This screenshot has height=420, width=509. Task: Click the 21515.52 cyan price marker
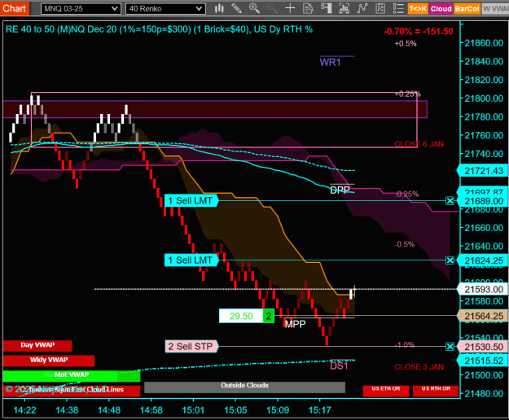point(482,361)
